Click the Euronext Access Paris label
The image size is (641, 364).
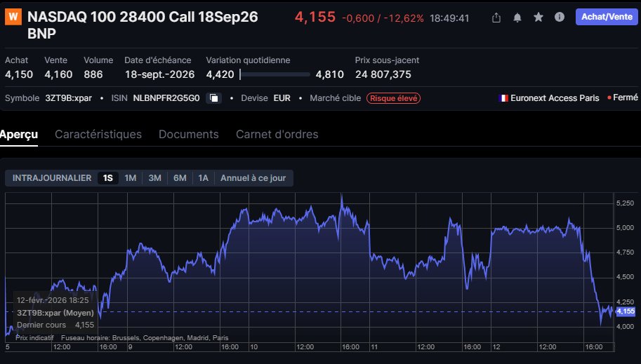tap(555, 98)
